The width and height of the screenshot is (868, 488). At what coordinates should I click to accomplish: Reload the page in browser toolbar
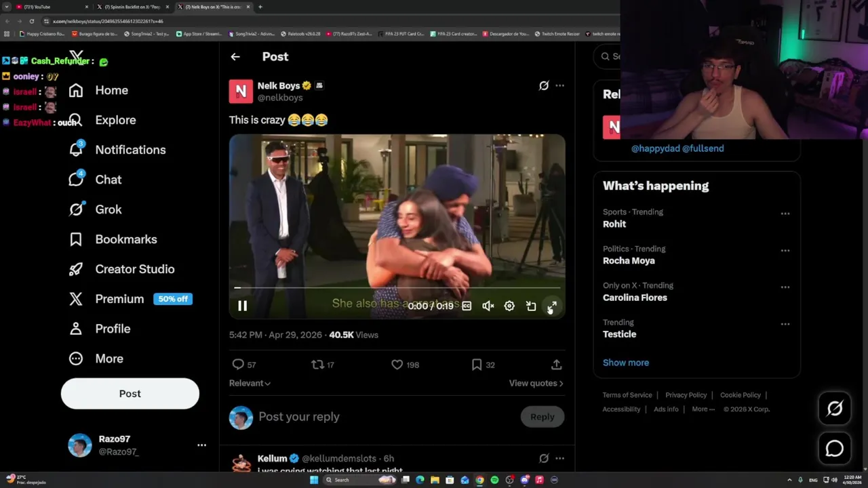click(31, 21)
